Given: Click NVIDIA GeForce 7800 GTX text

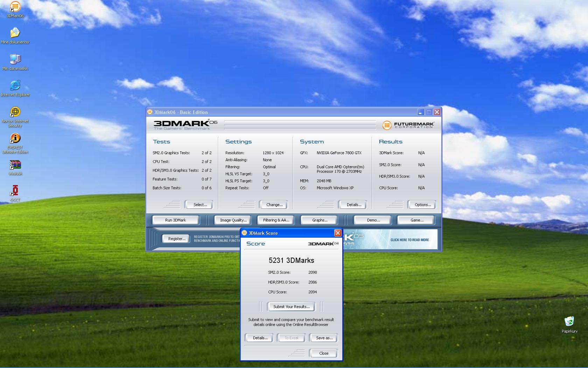Looking at the screenshot, I should pyautogui.click(x=339, y=153).
